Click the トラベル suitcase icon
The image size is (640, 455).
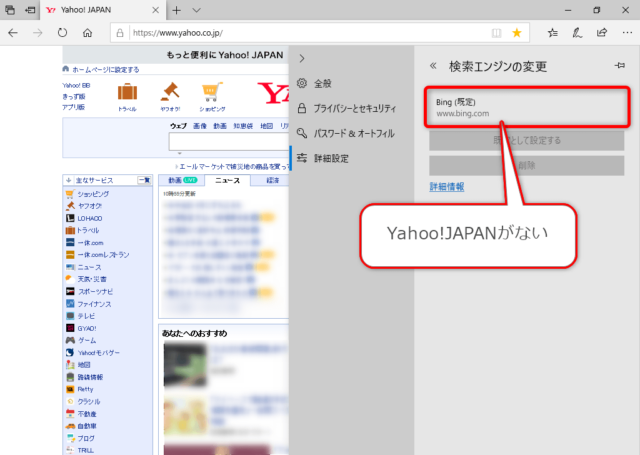pos(127,92)
